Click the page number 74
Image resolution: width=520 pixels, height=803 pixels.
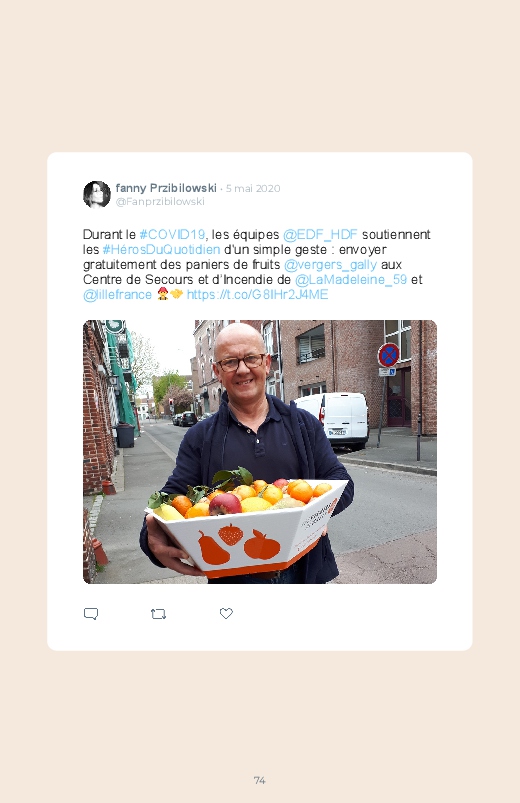coord(260,780)
